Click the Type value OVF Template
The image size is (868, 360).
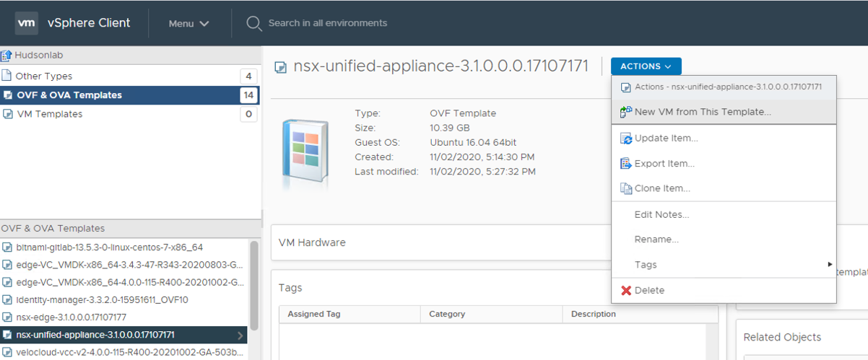click(463, 113)
